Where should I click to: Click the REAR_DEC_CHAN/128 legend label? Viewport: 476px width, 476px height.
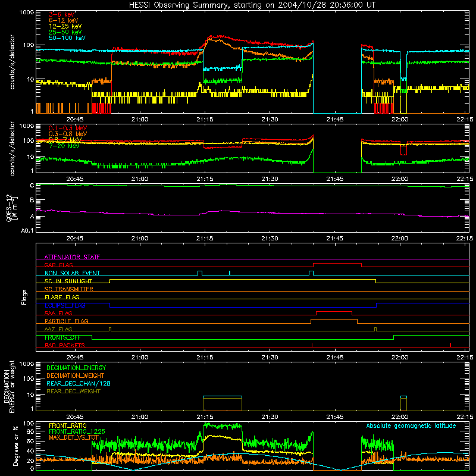[79, 383]
